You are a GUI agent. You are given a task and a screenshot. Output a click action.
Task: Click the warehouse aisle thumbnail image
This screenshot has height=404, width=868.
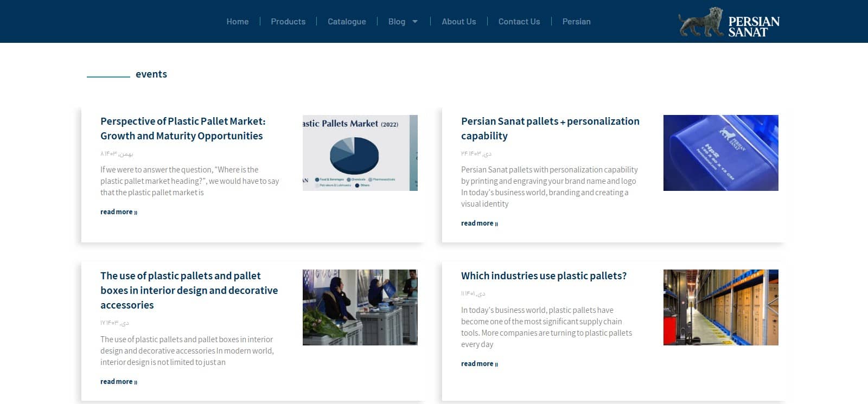pyautogui.click(x=720, y=307)
